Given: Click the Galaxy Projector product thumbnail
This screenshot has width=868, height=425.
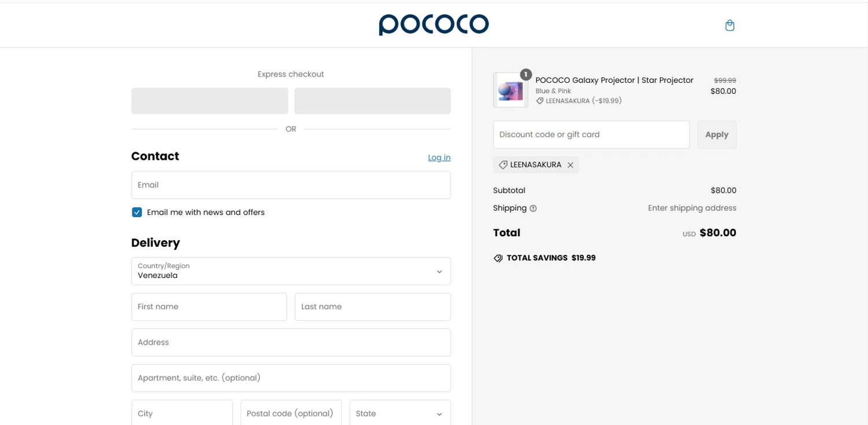Looking at the screenshot, I should pyautogui.click(x=510, y=90).
